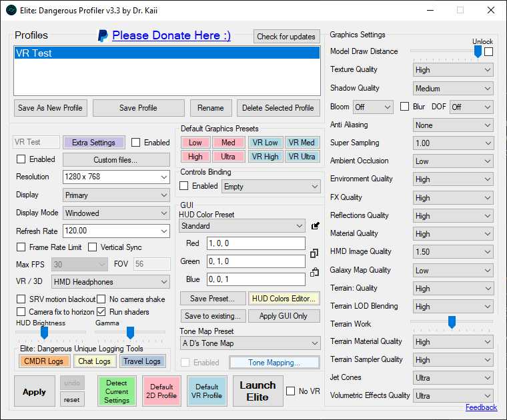The image size is (507, 420).
Task: Apply the VR Ultra preset
Action: pos(302,157)
